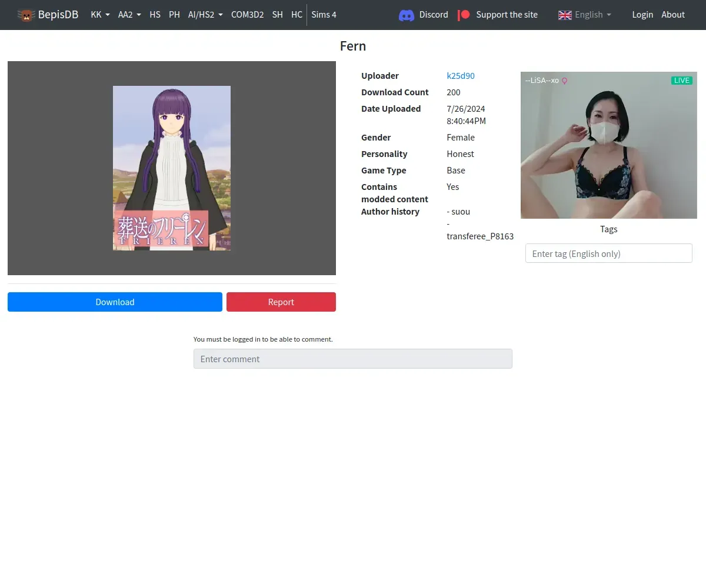Image resolution: width=706 pixels, height=588 pixels.
Task: Click the Fern card preview image
Action: tap(172, 168)
